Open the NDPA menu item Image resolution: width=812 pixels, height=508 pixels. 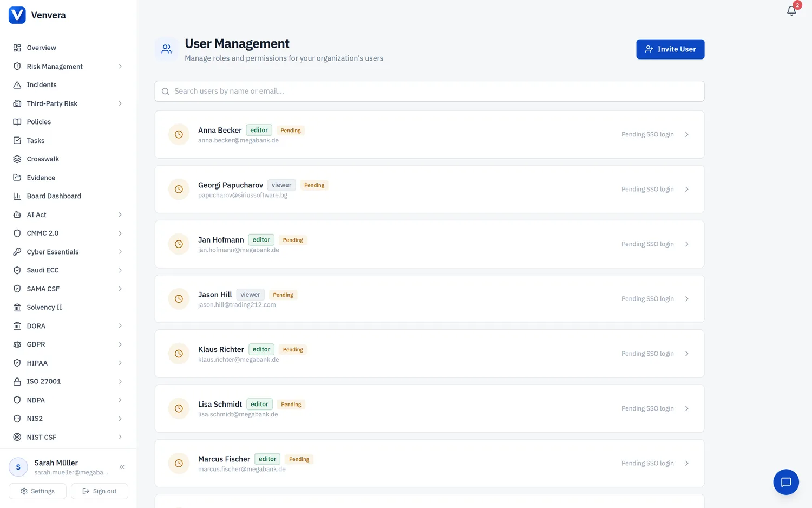68,400
